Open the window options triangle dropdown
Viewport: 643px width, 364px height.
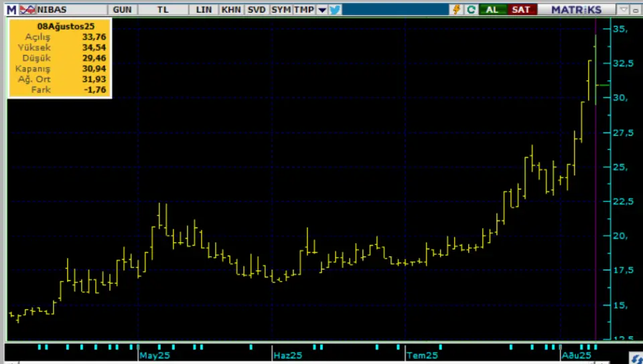(x=624, y=9)
